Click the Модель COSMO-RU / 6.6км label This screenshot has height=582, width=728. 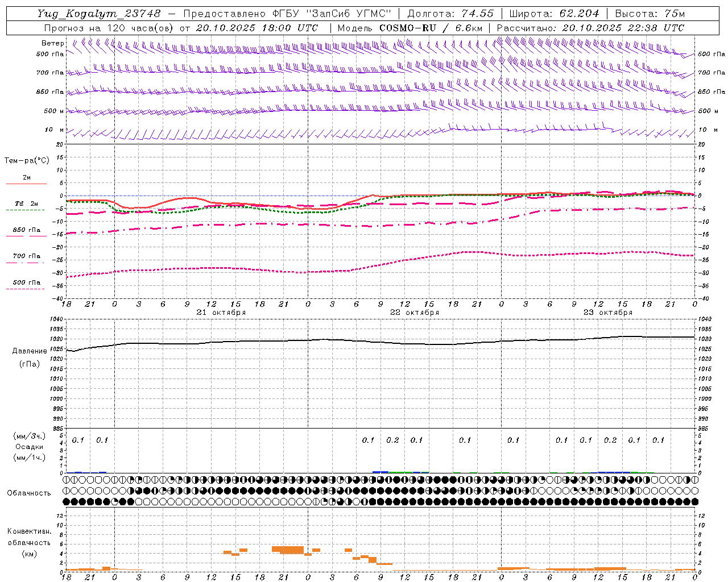coord(410,28)
